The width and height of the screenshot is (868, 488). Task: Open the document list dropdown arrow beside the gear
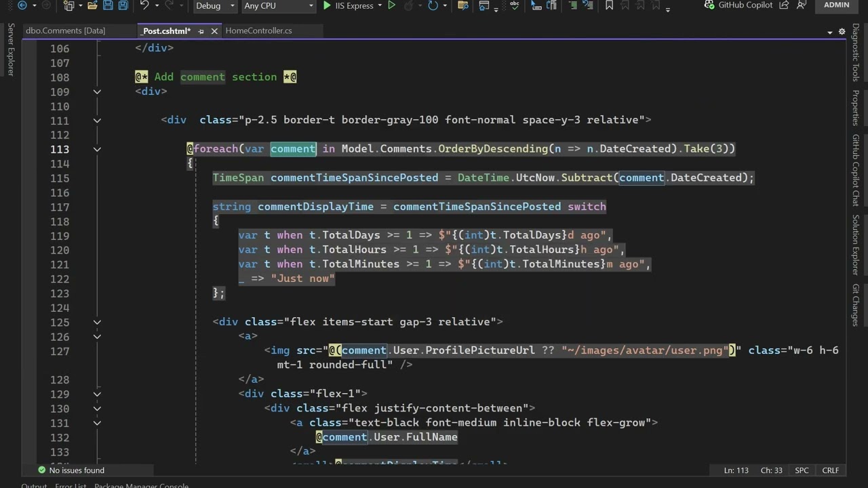(830, 32)
